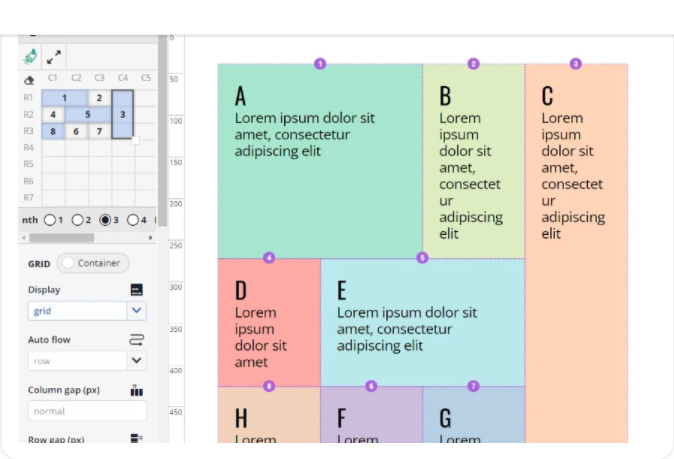Click the Display property icon

click(137, 290)
